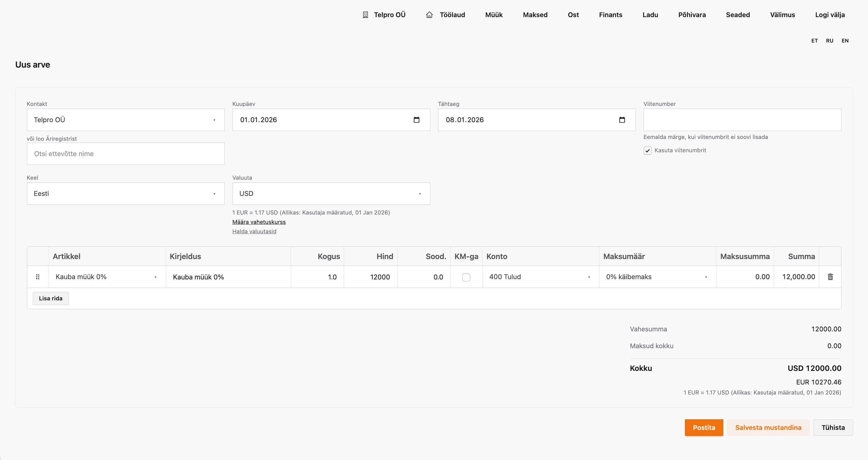Open the Valuuta currency dropdown
The width and height of the screenshot is (868, 460).
(331, 194)
